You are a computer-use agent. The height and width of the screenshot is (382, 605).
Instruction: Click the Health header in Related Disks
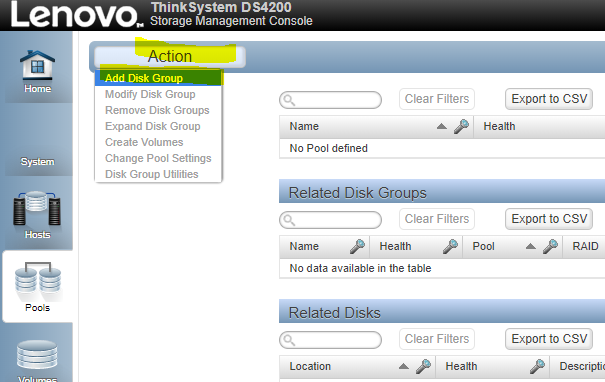[x=461, y=366]
